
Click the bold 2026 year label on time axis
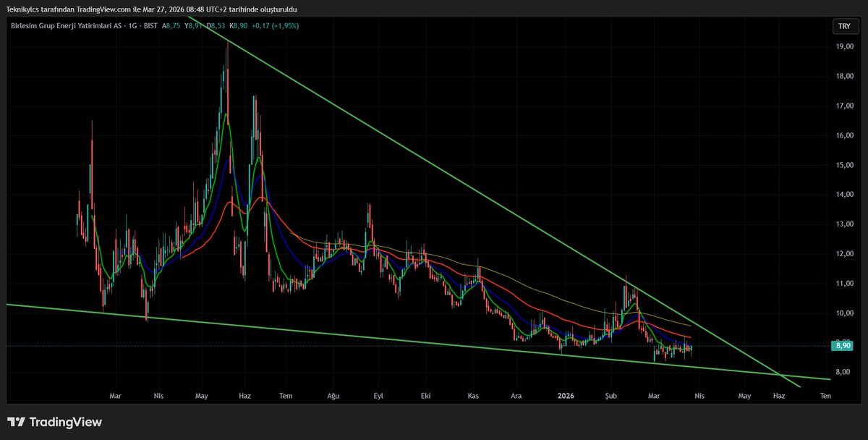566,396
